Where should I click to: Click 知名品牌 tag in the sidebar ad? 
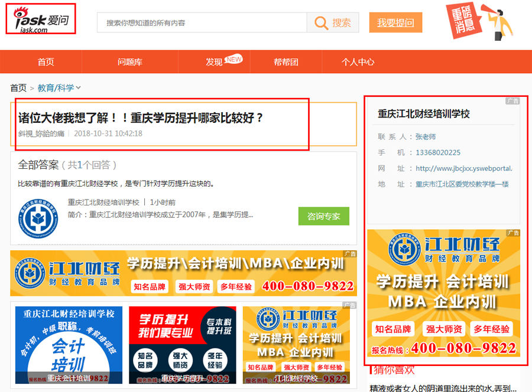[393, 329]
